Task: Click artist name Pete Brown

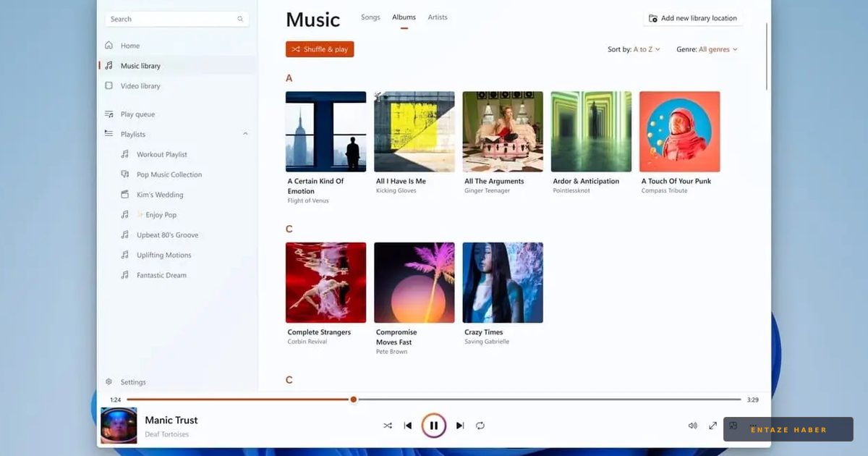Action: (x=391, y=352)
